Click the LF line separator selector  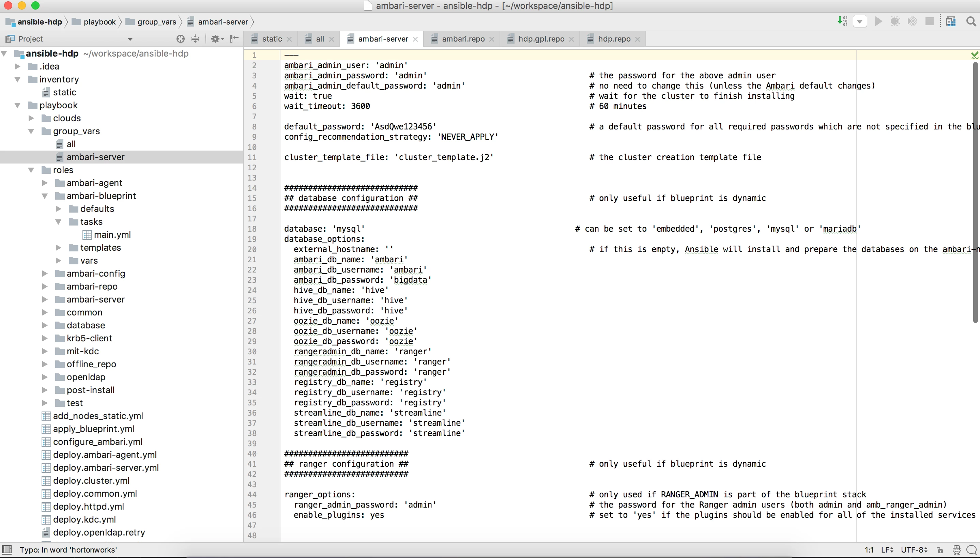[x=887, y=550]
